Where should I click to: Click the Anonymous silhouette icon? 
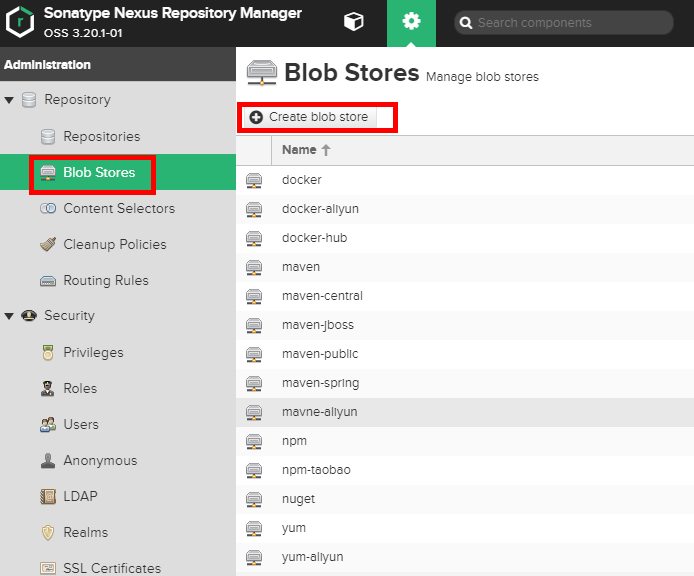pyautogui.click(x=48, y=460)
